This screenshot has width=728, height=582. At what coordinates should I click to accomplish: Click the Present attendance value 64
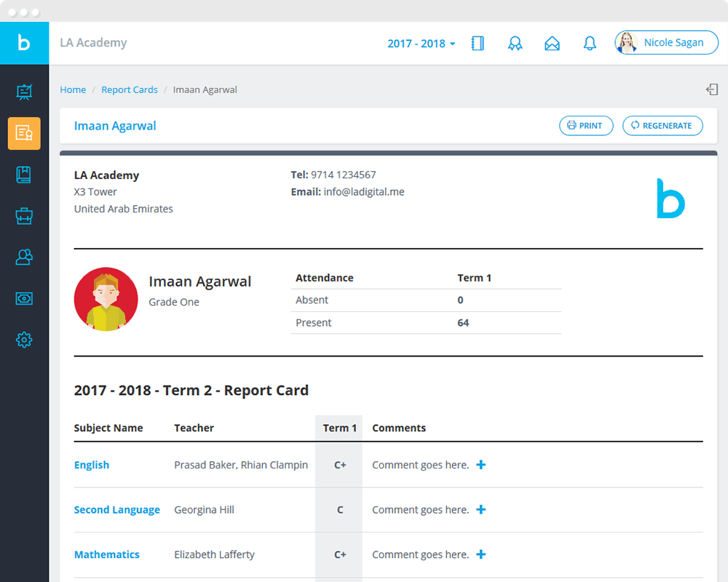463,322
